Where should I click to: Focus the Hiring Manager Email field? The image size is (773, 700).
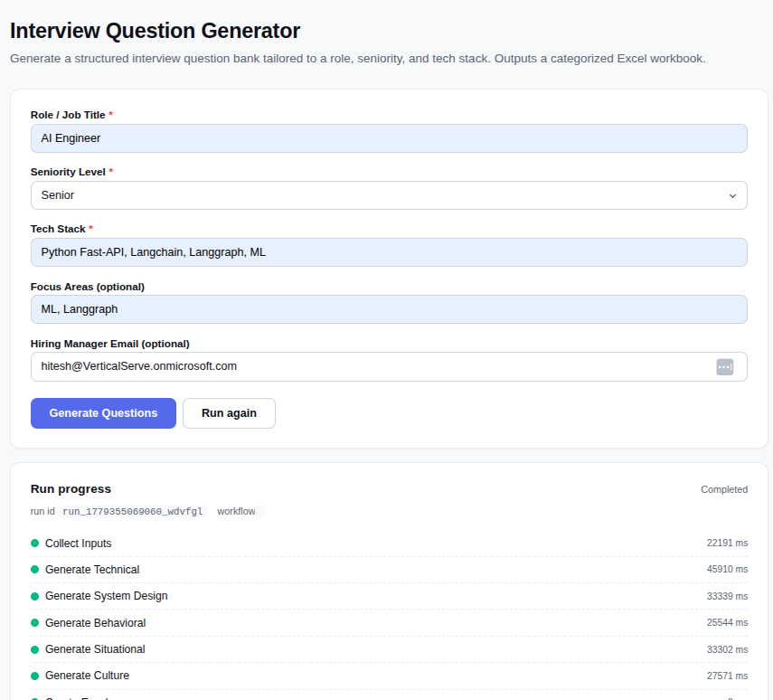pos(389,366)
